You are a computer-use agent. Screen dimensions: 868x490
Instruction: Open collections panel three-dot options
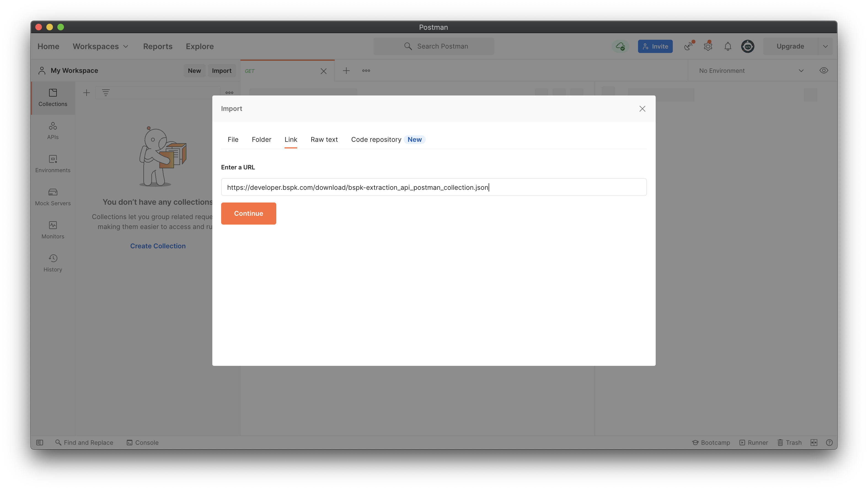pyautogui.click(x=229, y=92)
